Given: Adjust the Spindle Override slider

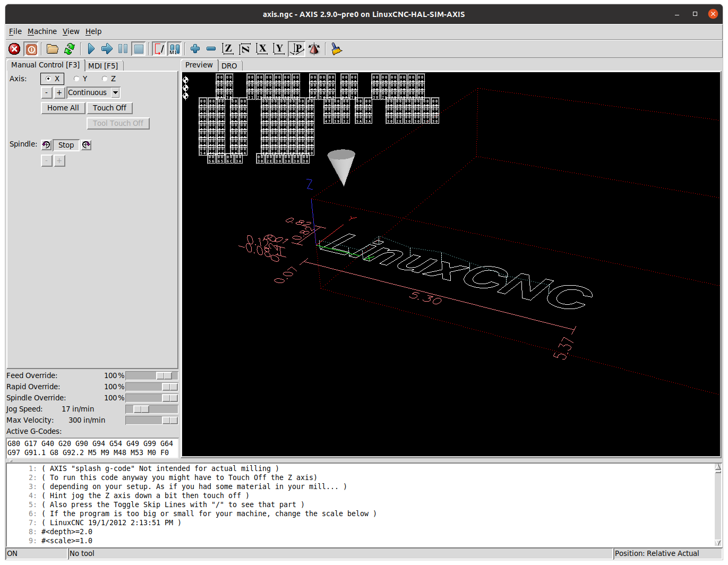Looking at the screenshot, I should click(x=151, y=398).
